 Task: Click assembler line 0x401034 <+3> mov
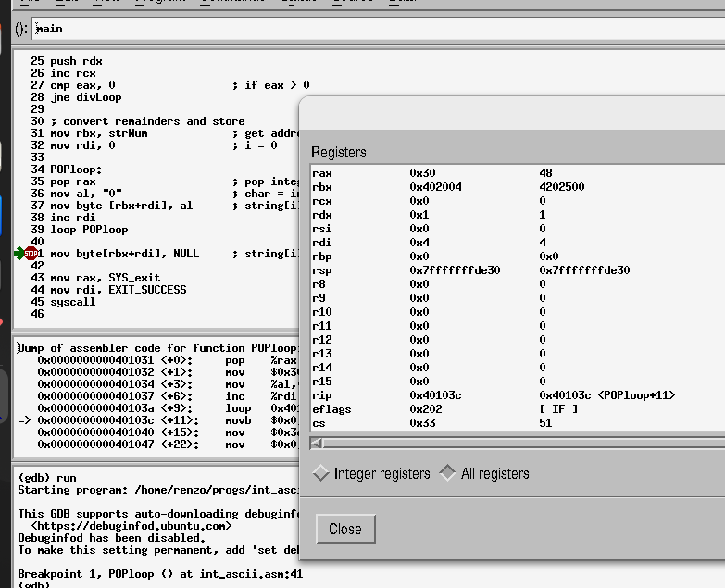[168, 384]
